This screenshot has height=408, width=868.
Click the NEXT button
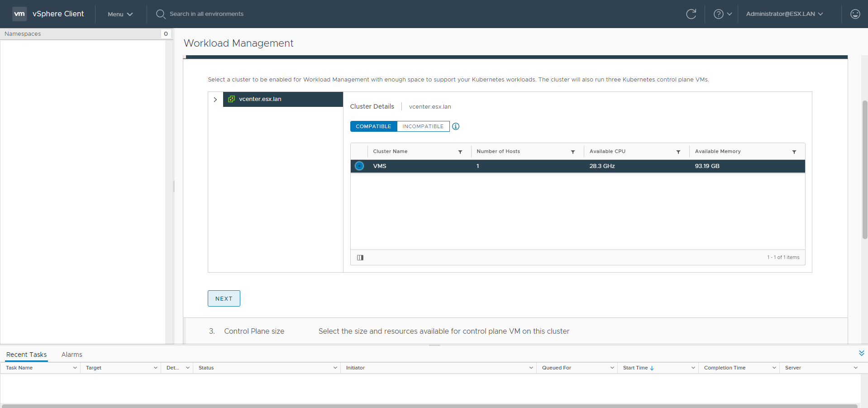(224, 298)
